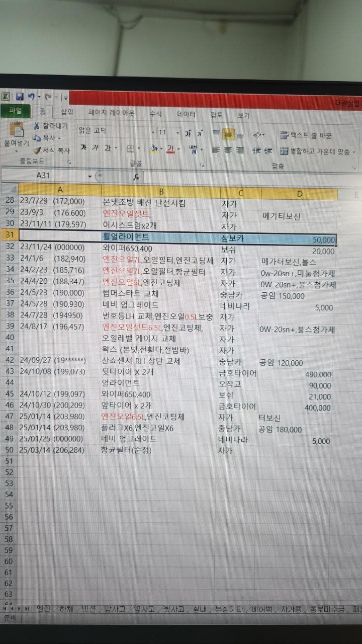Click the Undo arrow icon

click(x=31, y=96)
